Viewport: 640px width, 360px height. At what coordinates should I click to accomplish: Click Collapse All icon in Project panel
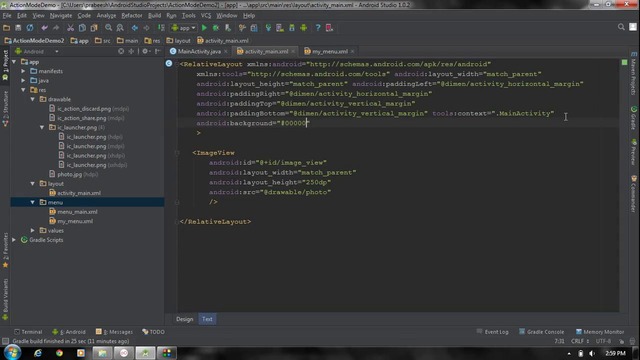coord(131,51)
